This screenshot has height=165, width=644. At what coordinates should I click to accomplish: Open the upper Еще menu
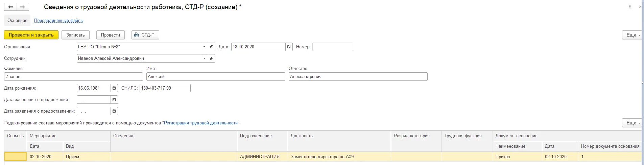632,35
